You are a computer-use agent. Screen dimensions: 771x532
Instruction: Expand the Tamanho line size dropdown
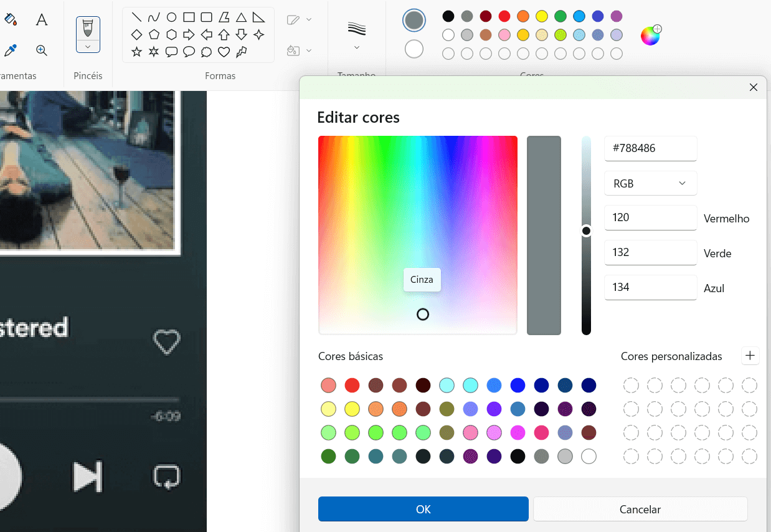tap(357, 47)
